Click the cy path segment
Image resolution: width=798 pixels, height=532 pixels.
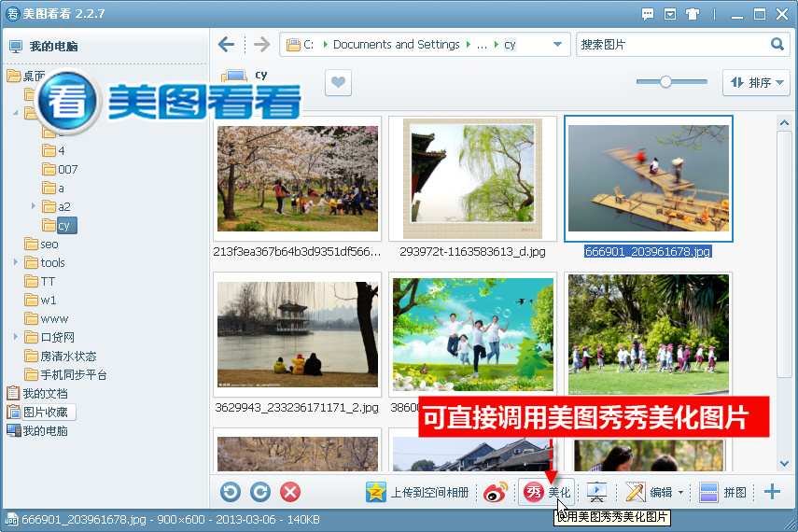click(x=510, y=45)
